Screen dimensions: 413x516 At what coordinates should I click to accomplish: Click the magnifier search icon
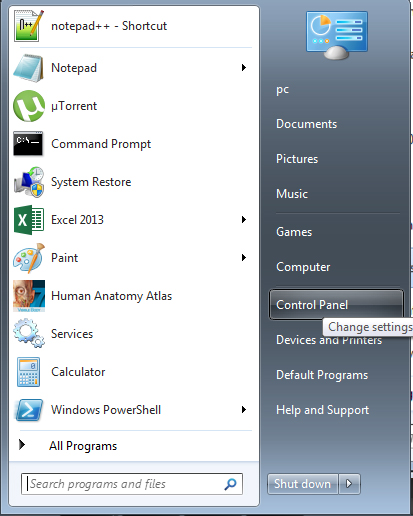coord(230,484)
